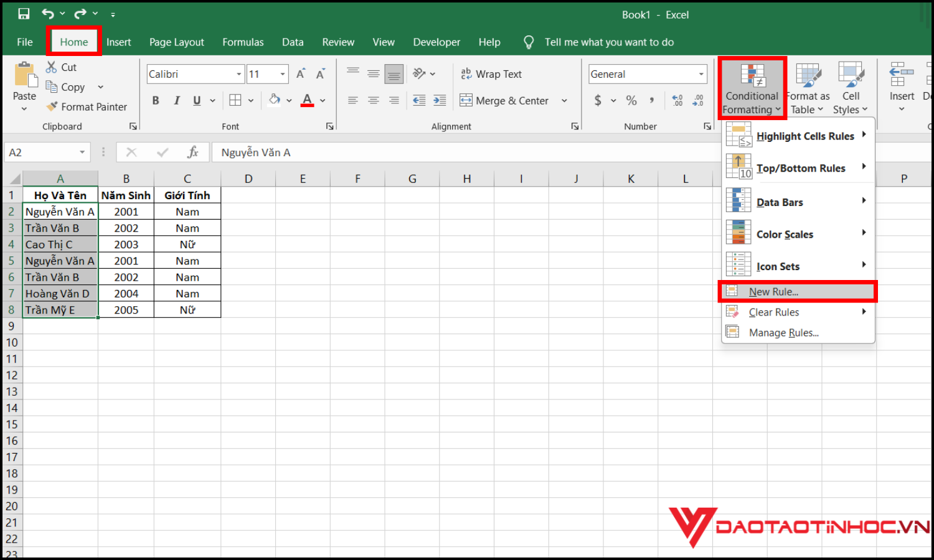Screen dimensions: 934x560
Task: Expand the General number format dropdown
Action: pyautogui.click(x=701, y=74)
